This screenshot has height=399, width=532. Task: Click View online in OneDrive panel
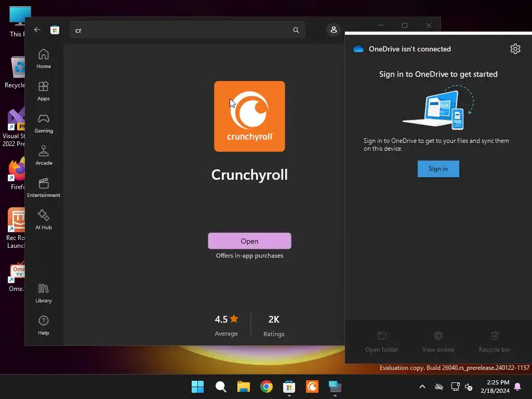(438, 342)
